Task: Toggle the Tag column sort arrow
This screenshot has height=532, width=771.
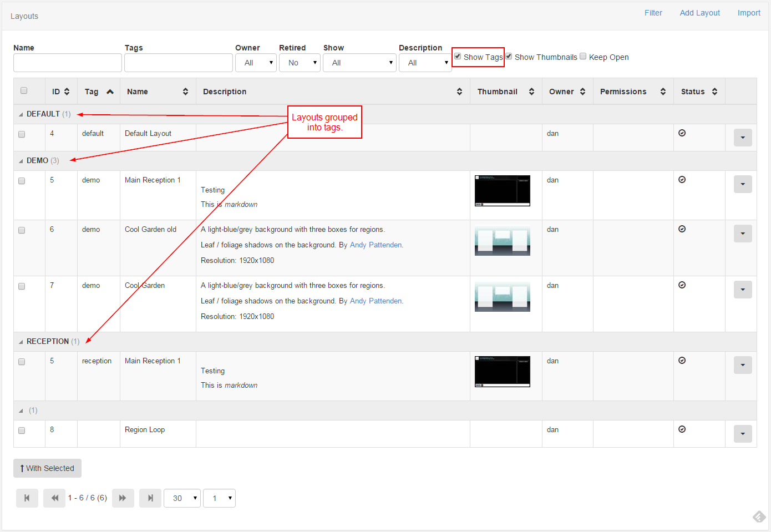Action: coord(110,92)
